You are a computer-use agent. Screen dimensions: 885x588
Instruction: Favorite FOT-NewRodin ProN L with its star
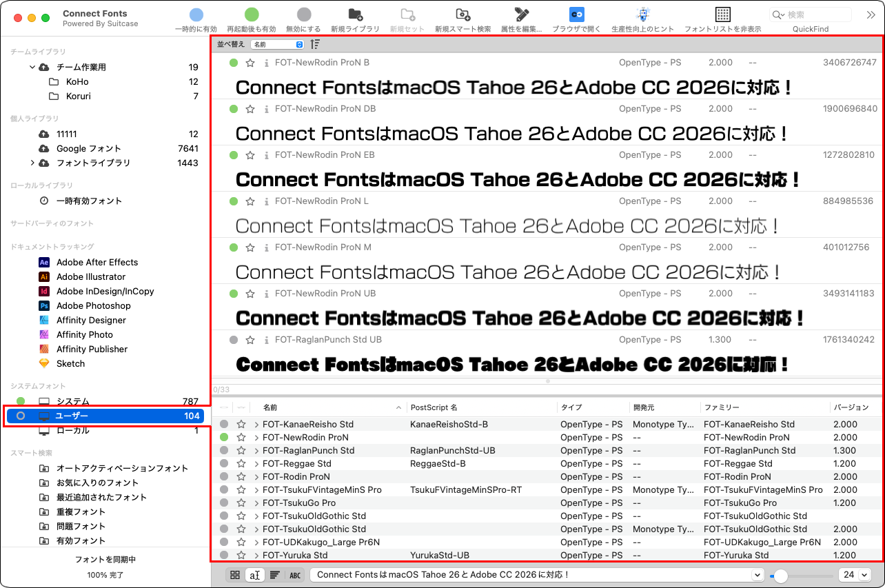250,201
